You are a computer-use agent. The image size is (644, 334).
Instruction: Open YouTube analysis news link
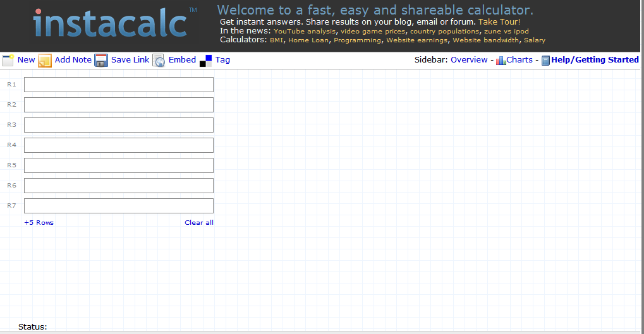tap(305, 31)
